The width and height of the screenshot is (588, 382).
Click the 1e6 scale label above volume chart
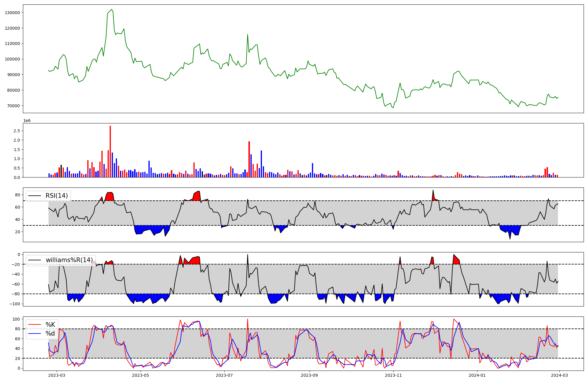pyautogui.click(x=27, y=121)
